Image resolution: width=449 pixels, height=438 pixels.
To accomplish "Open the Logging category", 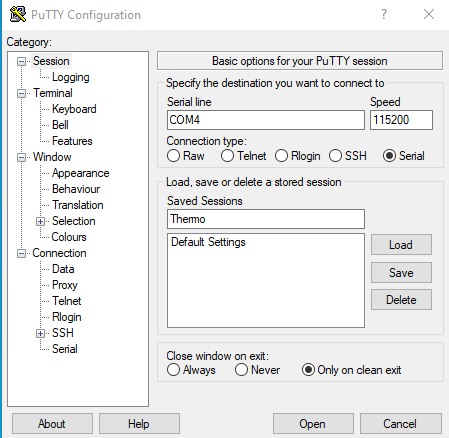I will pyautogui.click(x=71, y=77).
